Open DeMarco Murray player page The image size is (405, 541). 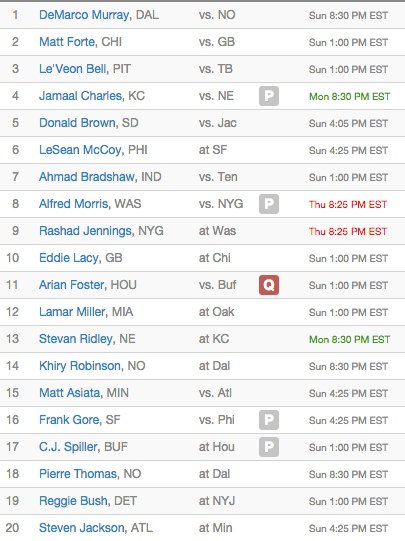click(x=84, y=15)
